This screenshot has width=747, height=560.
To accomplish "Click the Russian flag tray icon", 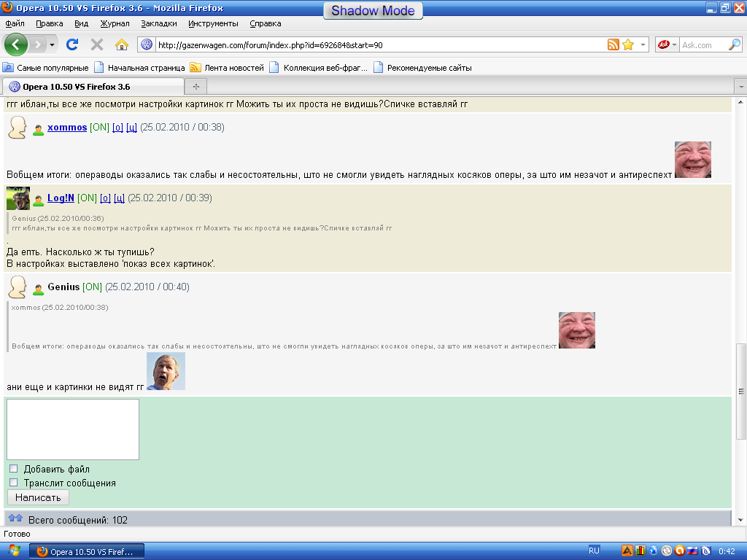I will point(693,551).
